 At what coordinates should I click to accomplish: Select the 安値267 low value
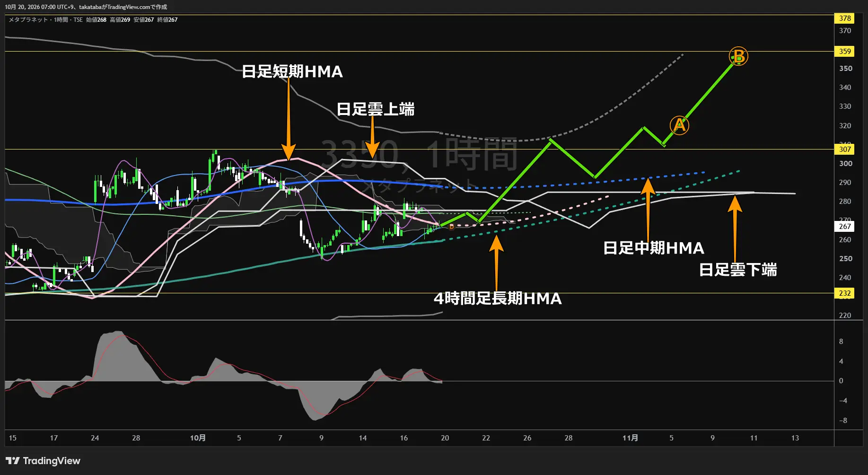143,20
